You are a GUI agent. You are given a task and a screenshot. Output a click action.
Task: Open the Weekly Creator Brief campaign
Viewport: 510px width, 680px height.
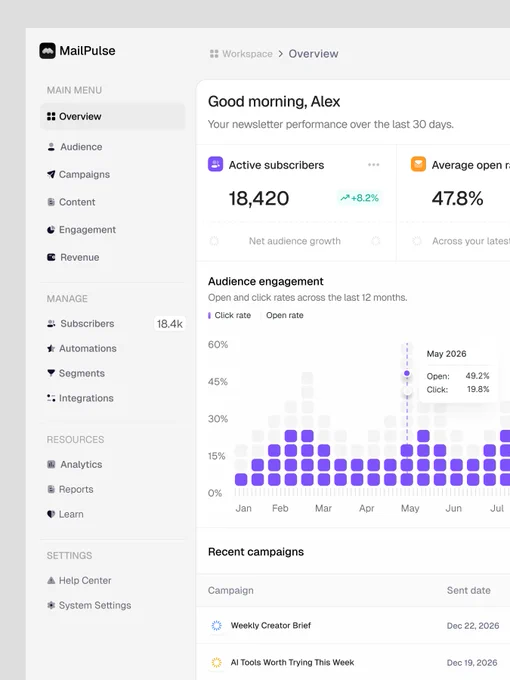[x=271, y=625]
